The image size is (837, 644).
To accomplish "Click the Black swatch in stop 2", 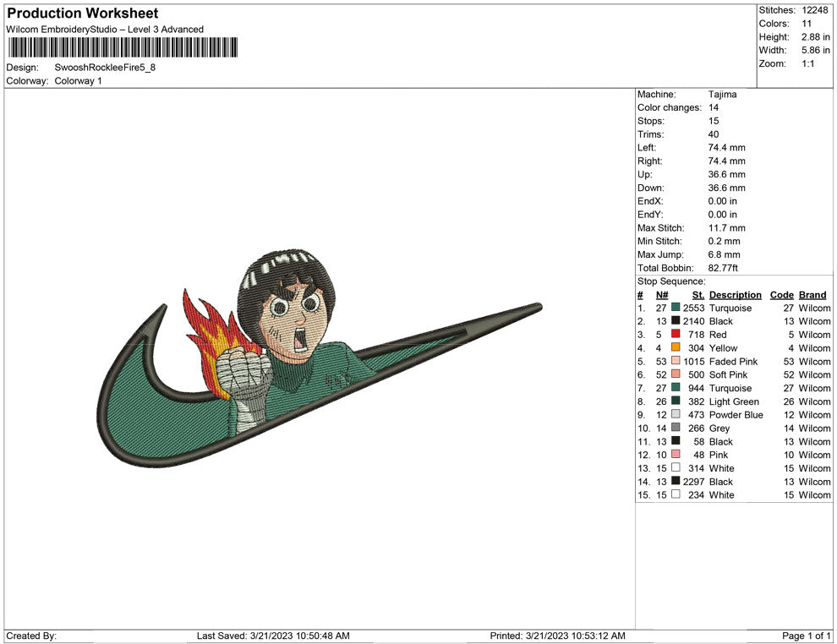I will click(676, 321).
